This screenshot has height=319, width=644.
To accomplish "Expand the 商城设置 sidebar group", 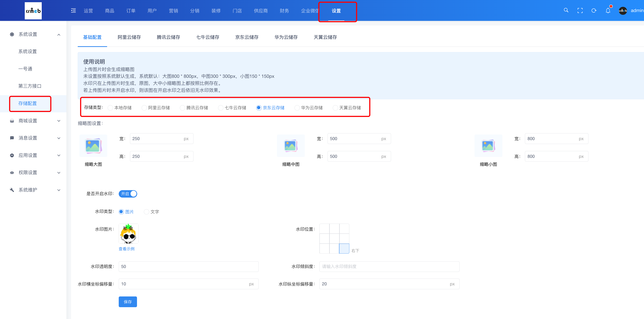I will pyautogui.click(x=59, y=121).
